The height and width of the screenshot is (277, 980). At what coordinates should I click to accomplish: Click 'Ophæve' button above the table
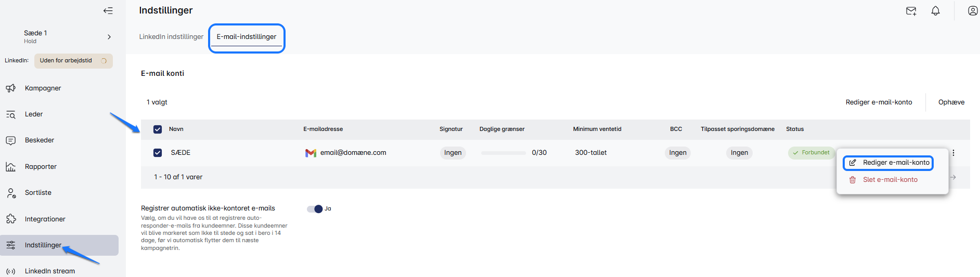tap(951, 102)
